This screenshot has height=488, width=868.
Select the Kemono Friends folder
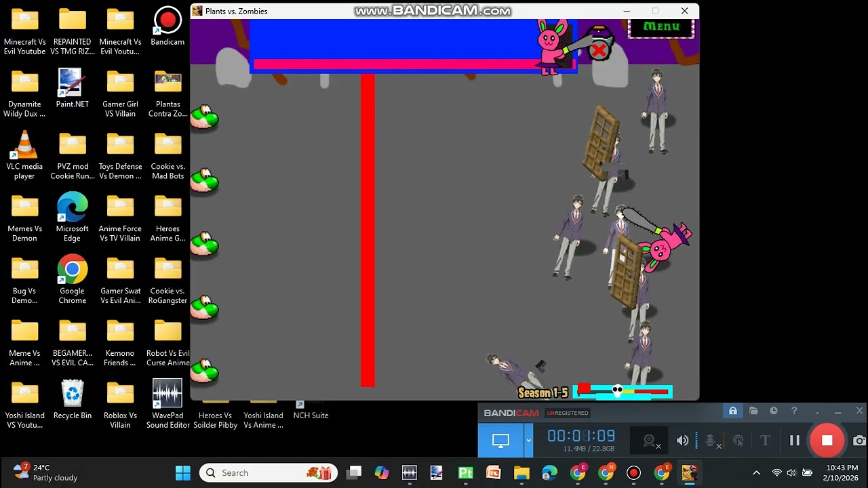(x=120, y=342)
